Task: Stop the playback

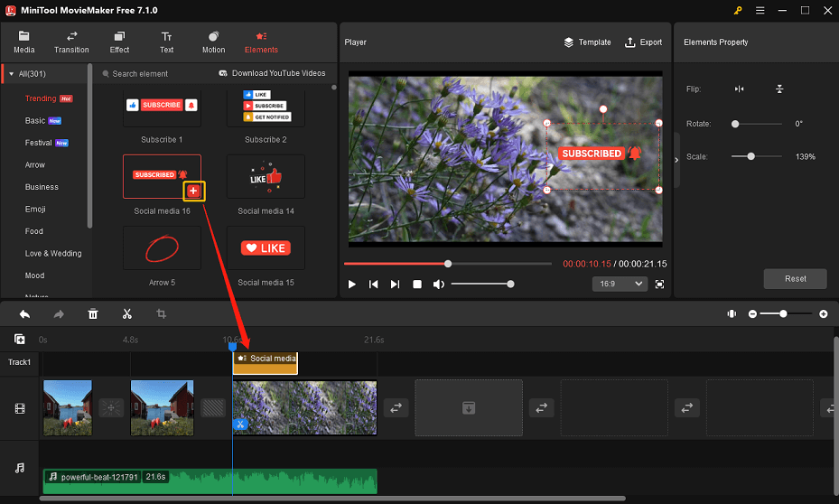Action: 417,285
